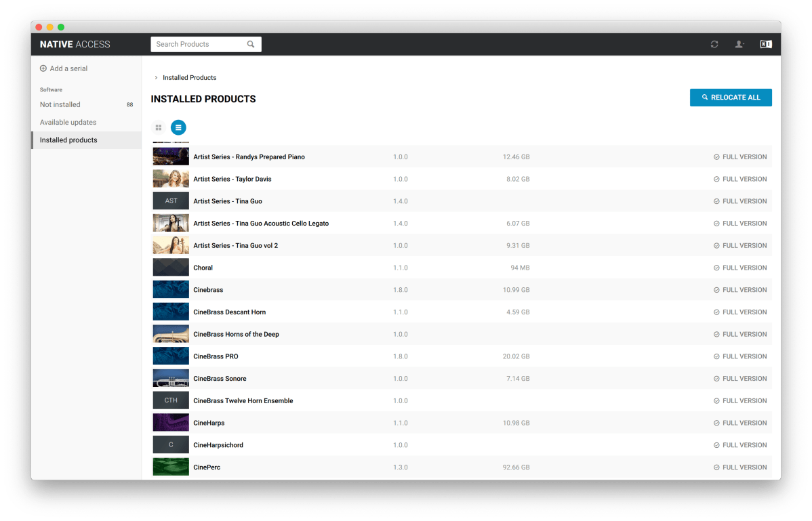Screen dimensions: 812x521
Task: Select 'CineBrass Sonore' name
Action: pyautogui.click(x=220, y=379)
